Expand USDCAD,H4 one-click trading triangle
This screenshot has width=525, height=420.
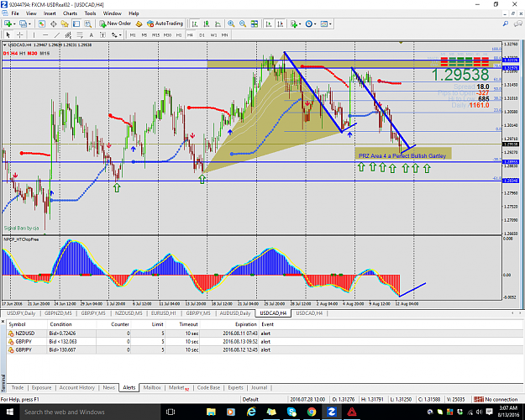point(5,45)
